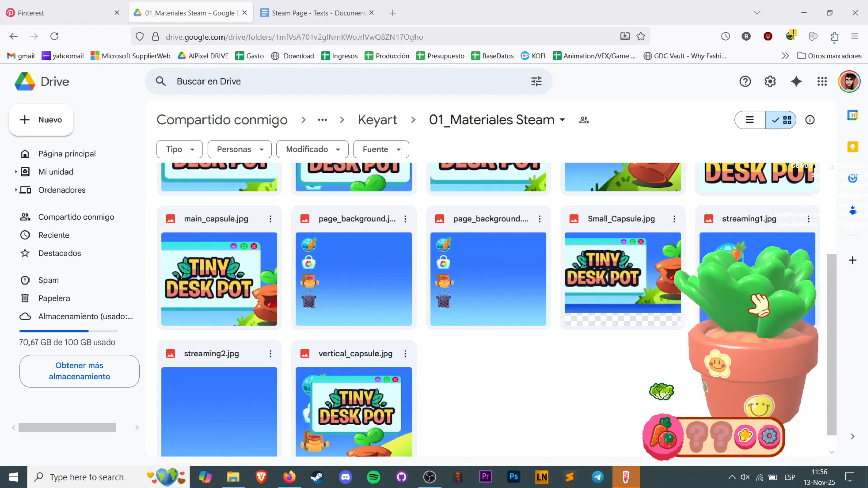Image resolution: width=868 pixels, height=488 pixels.
Task: Open the Tipo filter dropdown
Action: tap(179, 149)
